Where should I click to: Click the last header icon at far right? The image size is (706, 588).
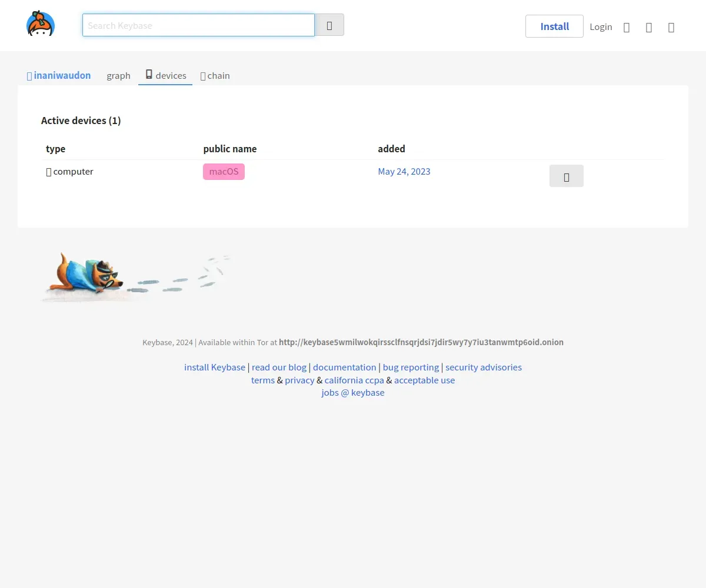click(671, 27)
